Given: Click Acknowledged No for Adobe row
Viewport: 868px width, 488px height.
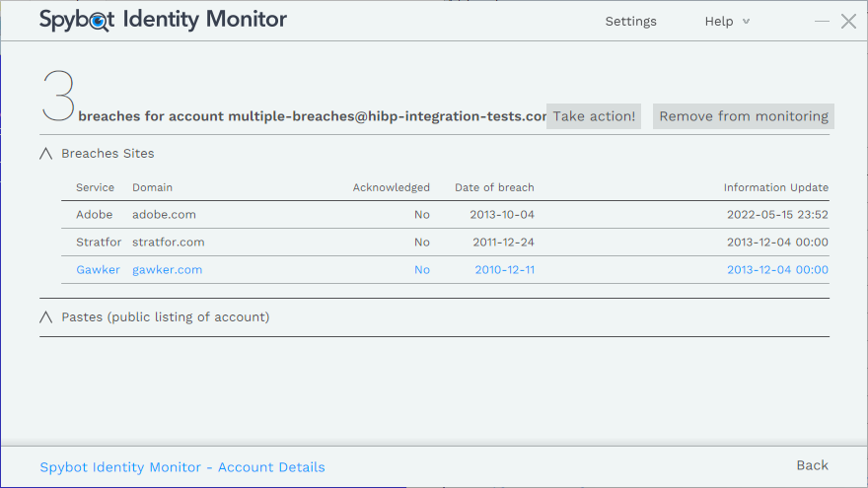Looking at the screenshot, I should 422,215.
